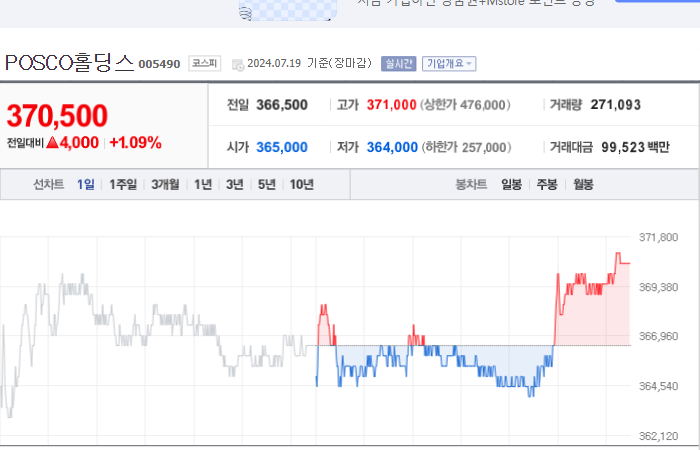Screen dimensions: 700x450
Task: Click the 실시간 real-time button
Action: pyautogui.click(x=399, y=63)
